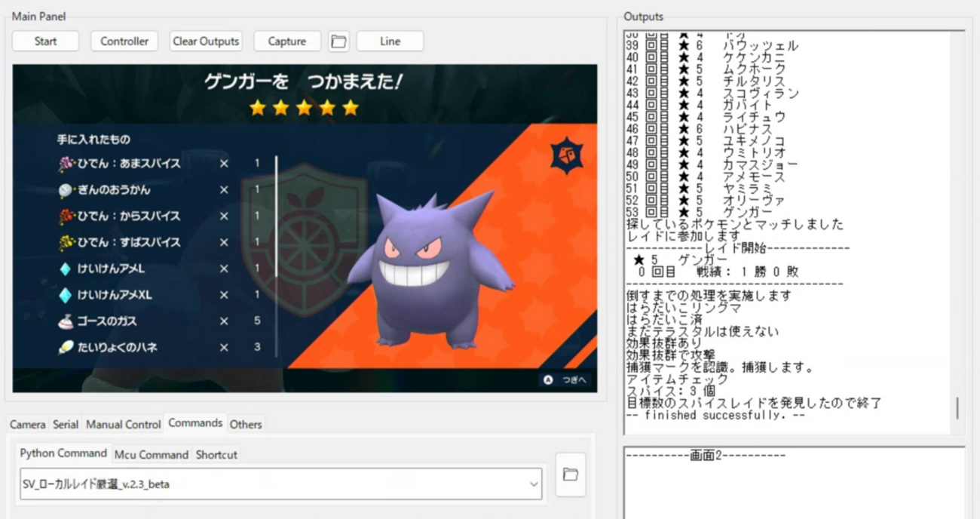Capture a screenshot using the Capture button

tap(287, 41)
